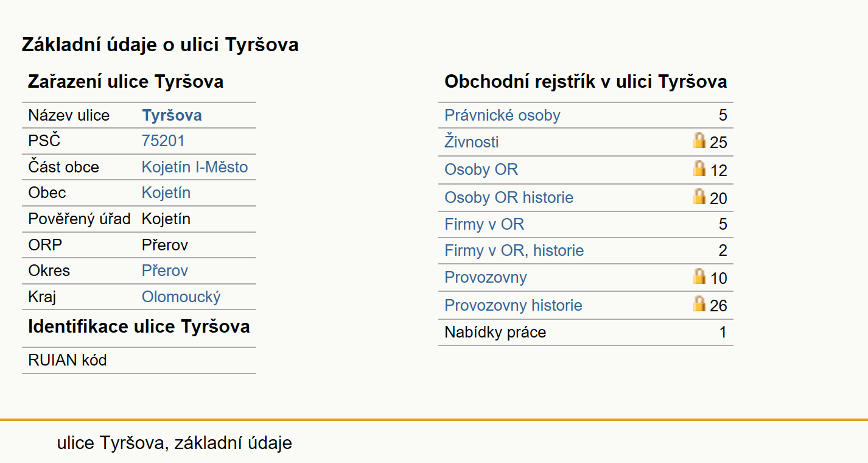
Task: Click the lock icon in Osoby OR historie row
Action: [x=699, y=197]
